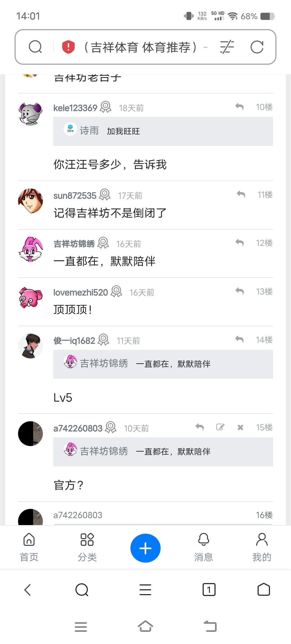Open the 分类 tab
Screen dimensions: 291x644
point(87,547)
